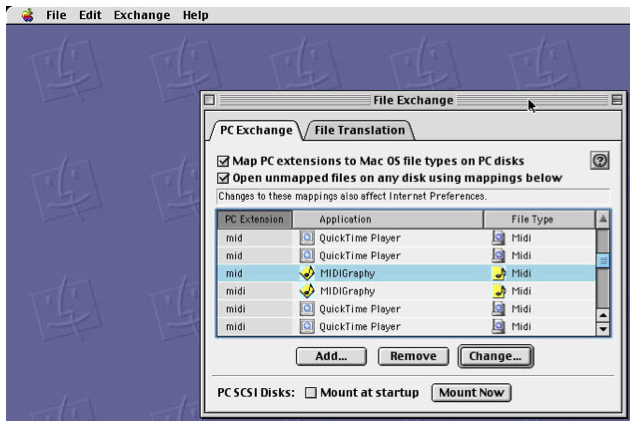Collapse the File Exchange window with windowshade box

pyautogui.click(x=617, y=100)
